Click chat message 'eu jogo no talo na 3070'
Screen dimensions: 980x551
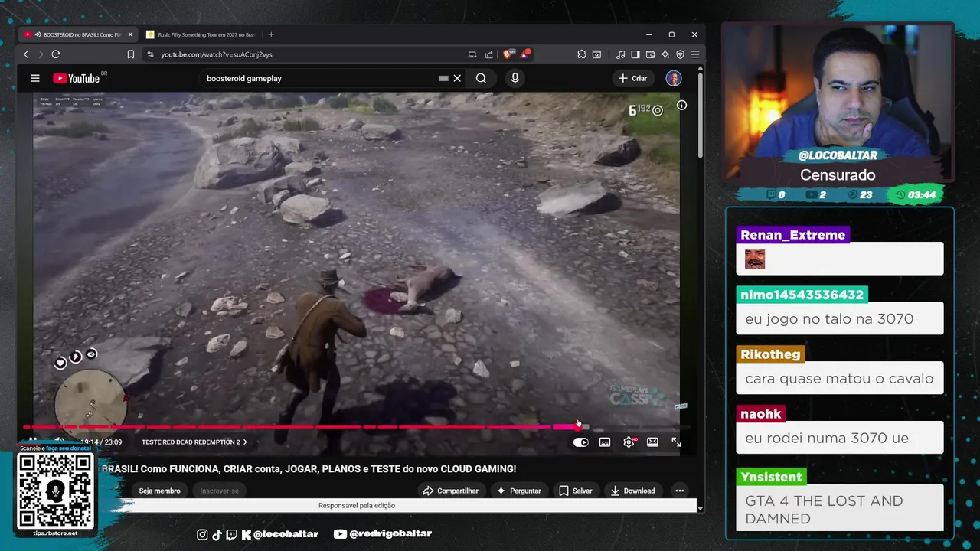click(840, 318)
